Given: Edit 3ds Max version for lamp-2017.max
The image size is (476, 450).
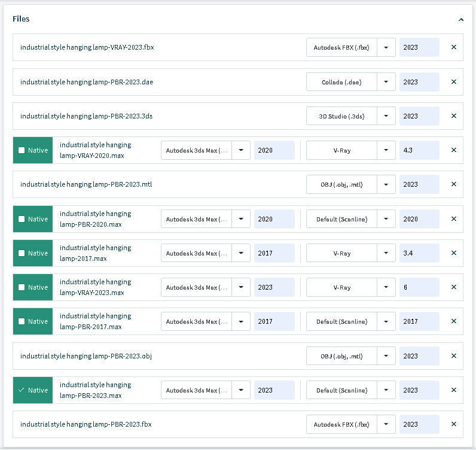Looking at the screenshot, I should 274,253.
